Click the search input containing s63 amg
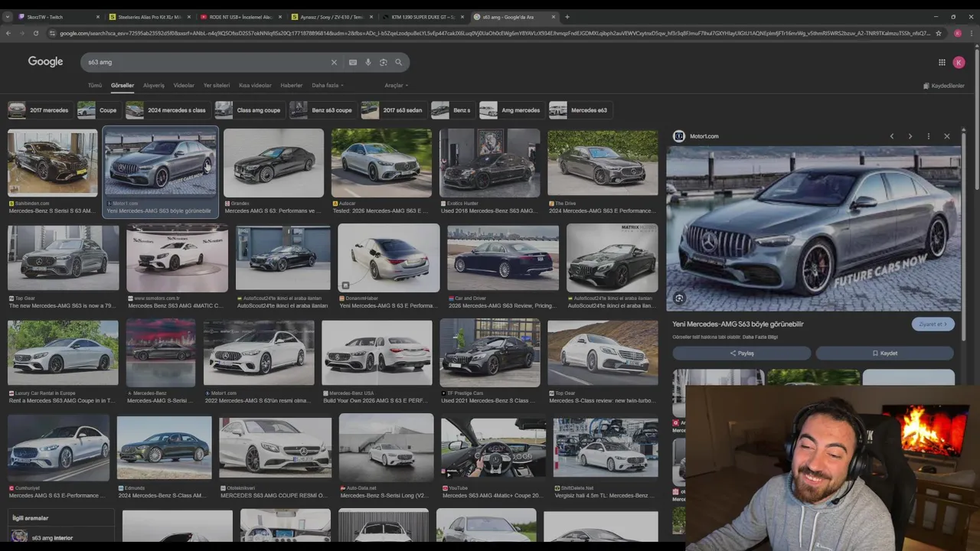 pos(207,62)
